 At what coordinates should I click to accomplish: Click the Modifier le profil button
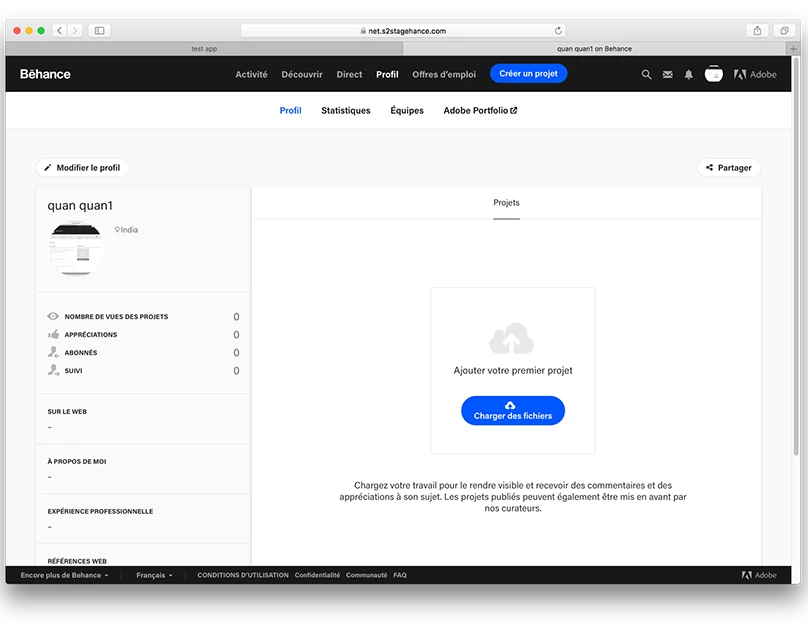(82, 168)
